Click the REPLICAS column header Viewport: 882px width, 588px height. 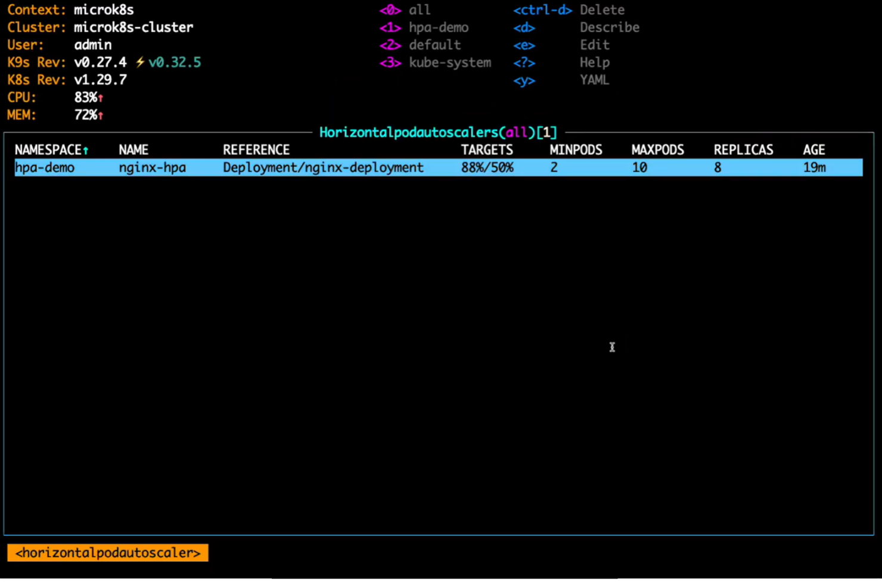744,150
